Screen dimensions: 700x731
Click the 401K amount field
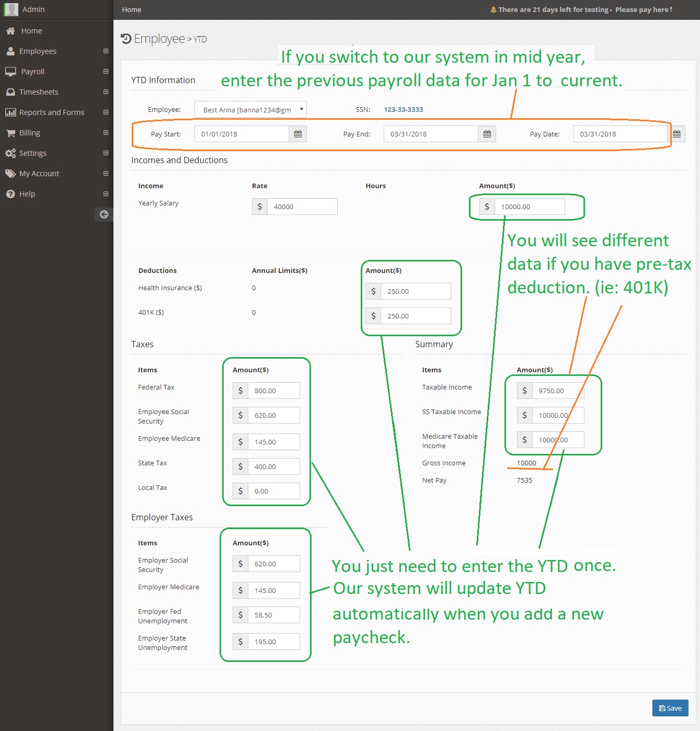pyautogui.click(x=416, y=316)
